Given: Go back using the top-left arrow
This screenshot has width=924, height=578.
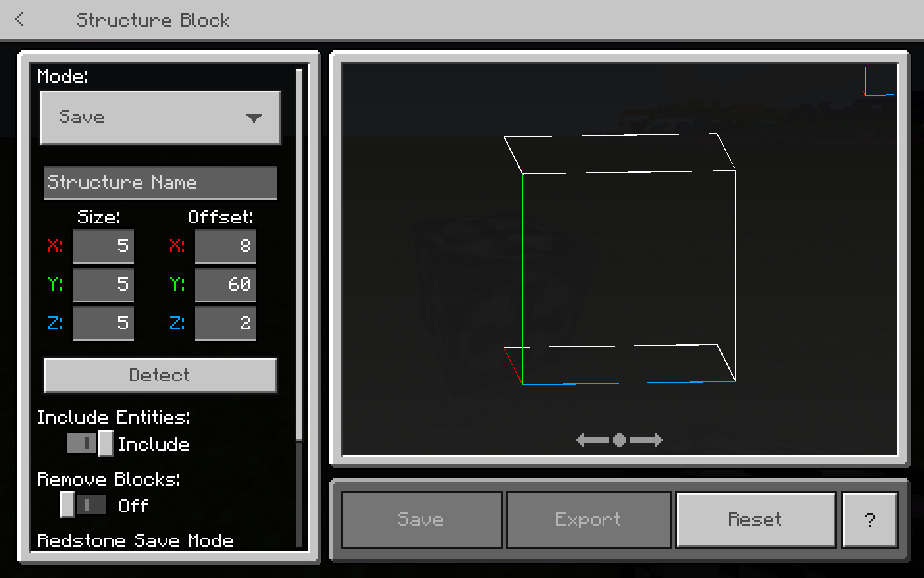Looking at the screenshot, I should 20,19.
